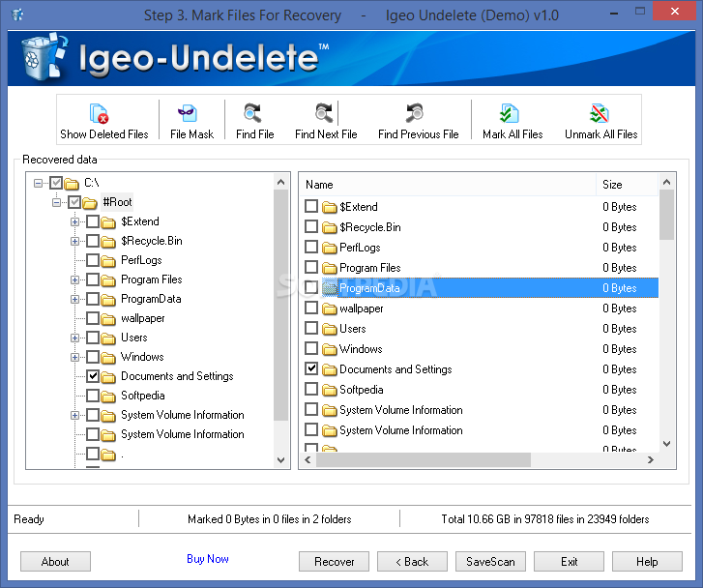Toggle the #Root checkbox in tree
703x588 pixels.
click(74, 202)
